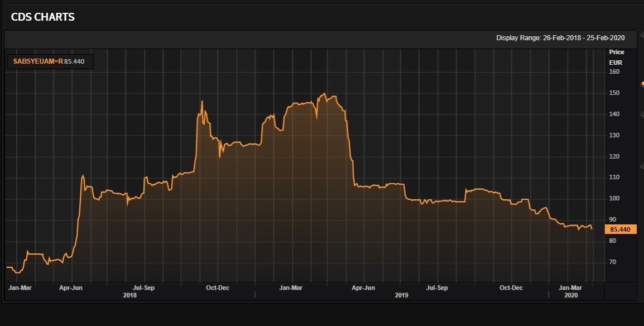Select the 120 price axis value
644x326 pixels.
tap(614, 156)
